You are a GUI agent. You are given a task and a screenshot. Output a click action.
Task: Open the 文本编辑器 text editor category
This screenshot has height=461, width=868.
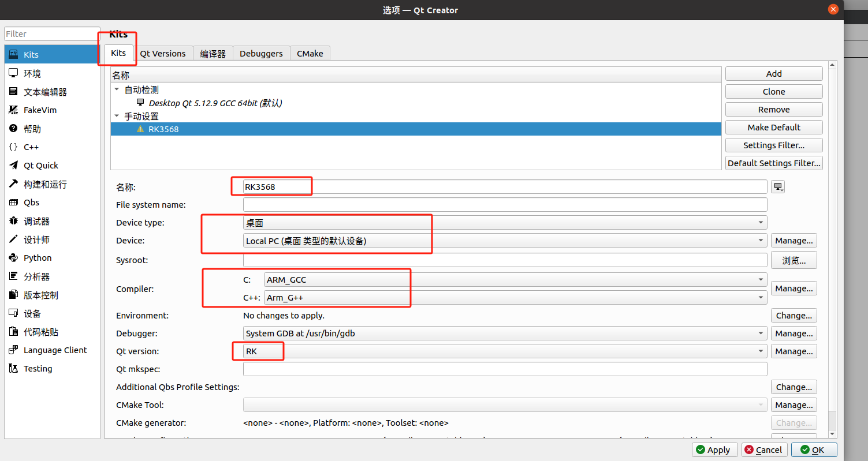tap(45, 92)
